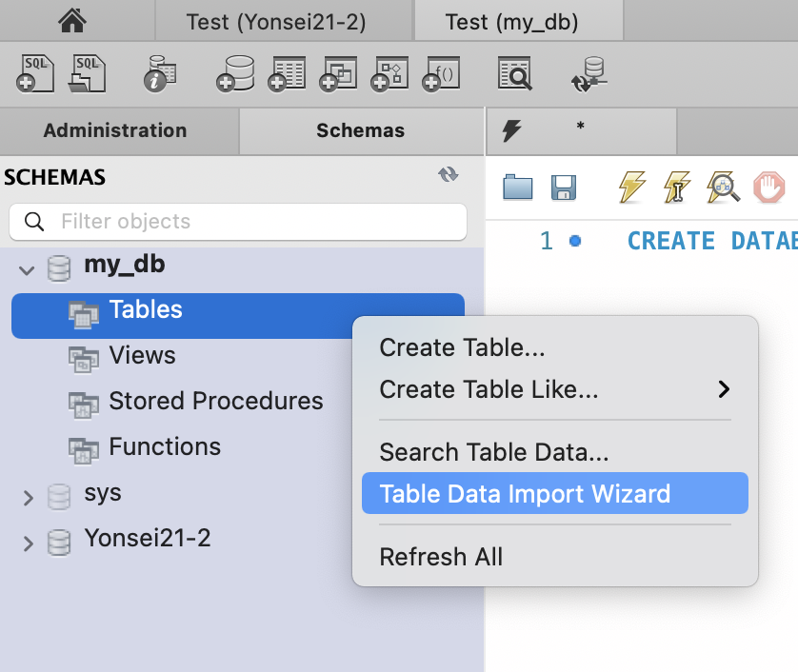Click the blue statement marker dot

[575, 241]
